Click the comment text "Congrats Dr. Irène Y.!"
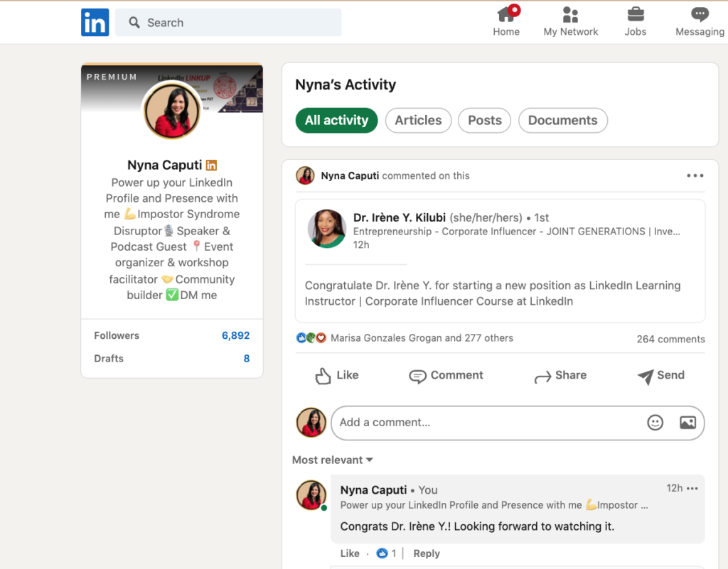The width and height of the screenshot is (728, 569). [x=477, y=526]
